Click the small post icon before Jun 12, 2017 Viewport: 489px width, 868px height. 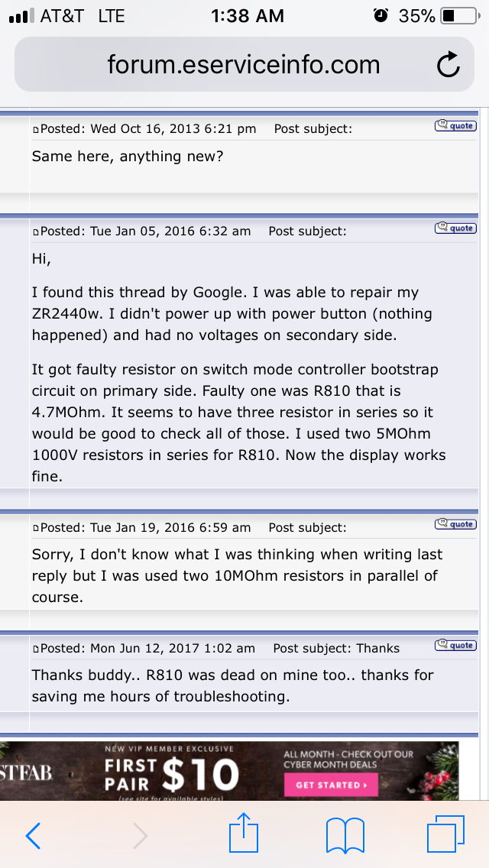[35, 649]
